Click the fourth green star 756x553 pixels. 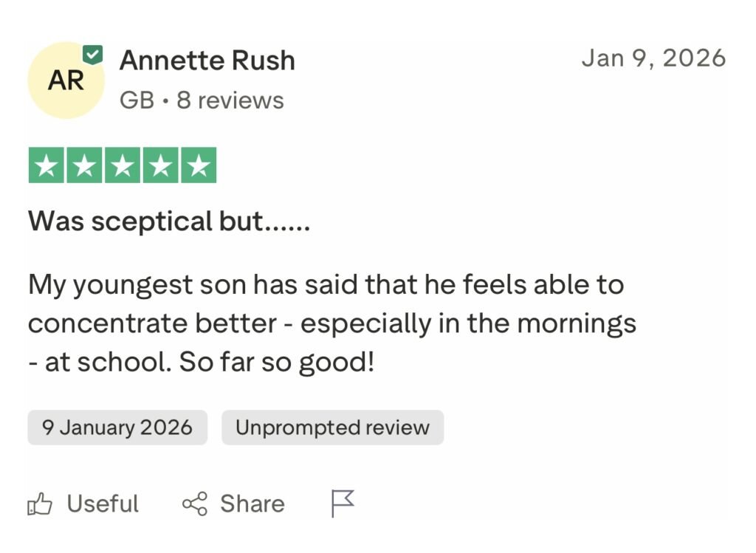[160, 165]
